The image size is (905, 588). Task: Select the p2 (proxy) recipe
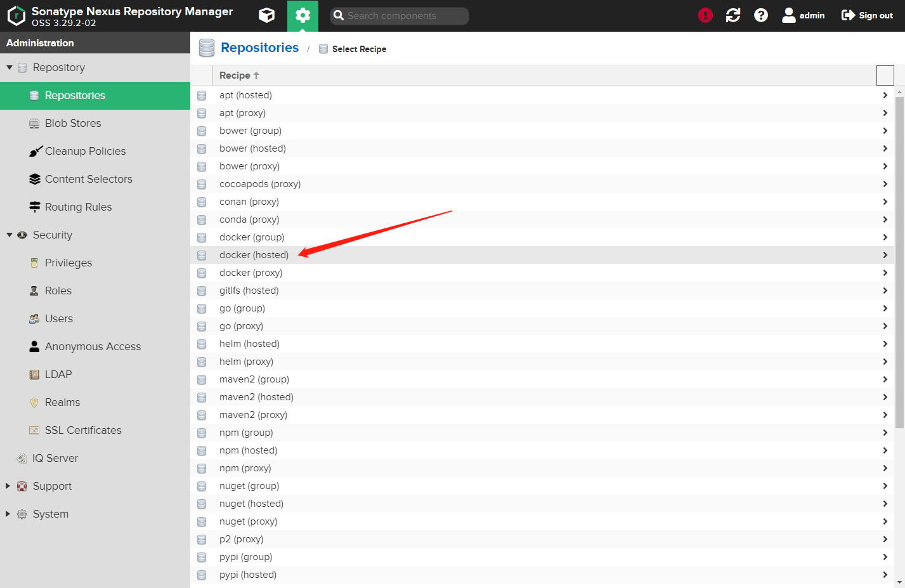(x=542, y=539)
